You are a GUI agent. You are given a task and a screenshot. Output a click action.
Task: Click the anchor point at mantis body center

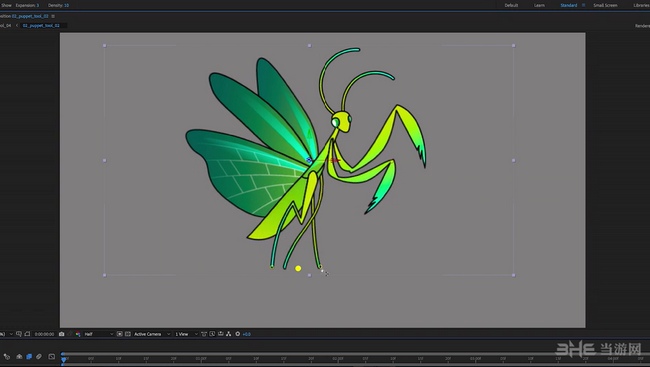[x=309, y=160]
